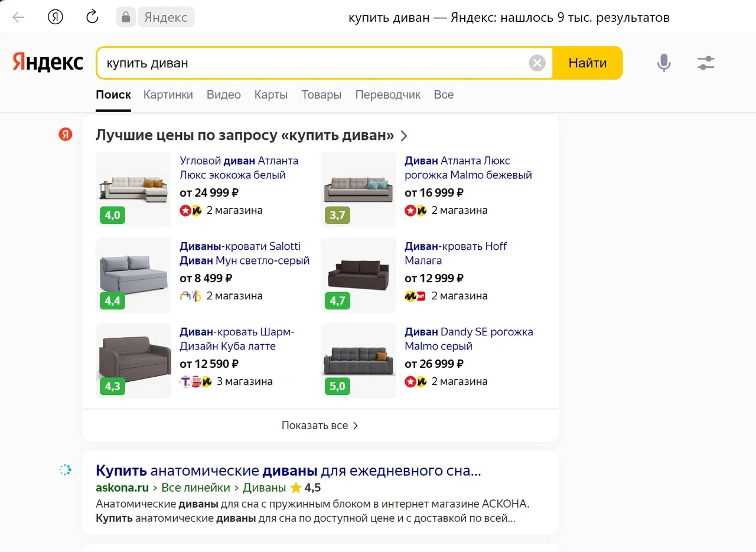The image size is (756, 552).
Task: Open the Все services tab
Action: click(444, 94)
